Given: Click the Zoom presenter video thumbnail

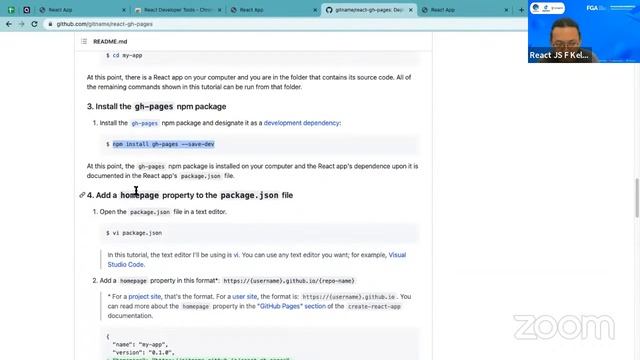Looking at the screenshot, I should click(x=584, y=31).
